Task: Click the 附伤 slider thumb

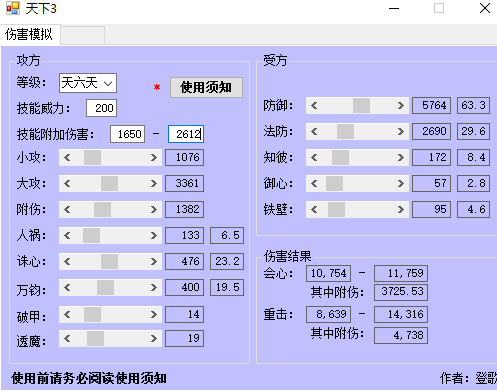Action: [102, 209]
